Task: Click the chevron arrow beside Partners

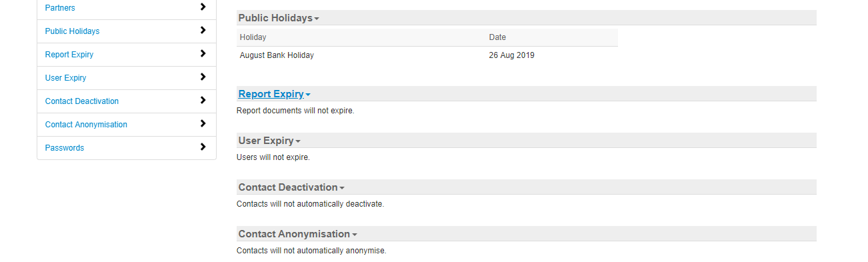Action: pyautogui.click(x=203, y=7)
